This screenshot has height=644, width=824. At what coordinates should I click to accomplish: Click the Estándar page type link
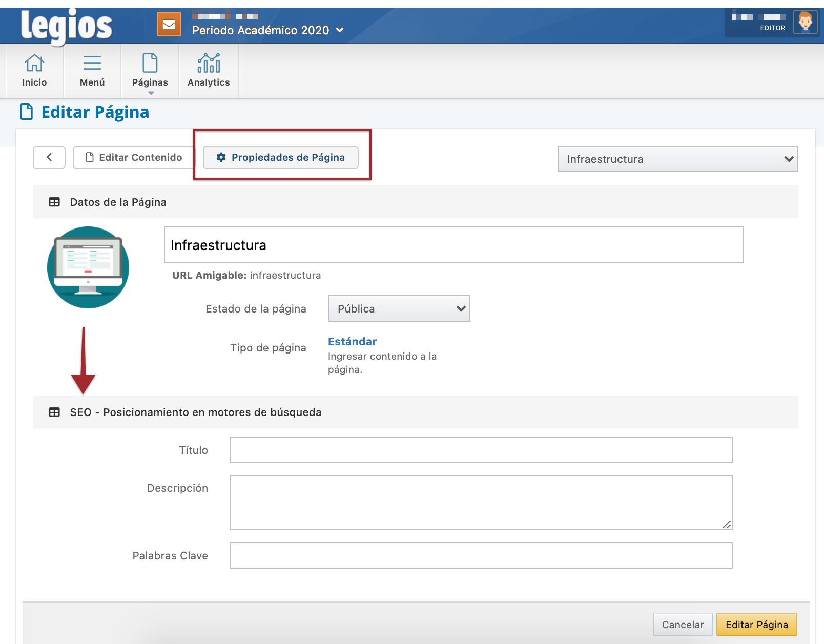[352, 342]
